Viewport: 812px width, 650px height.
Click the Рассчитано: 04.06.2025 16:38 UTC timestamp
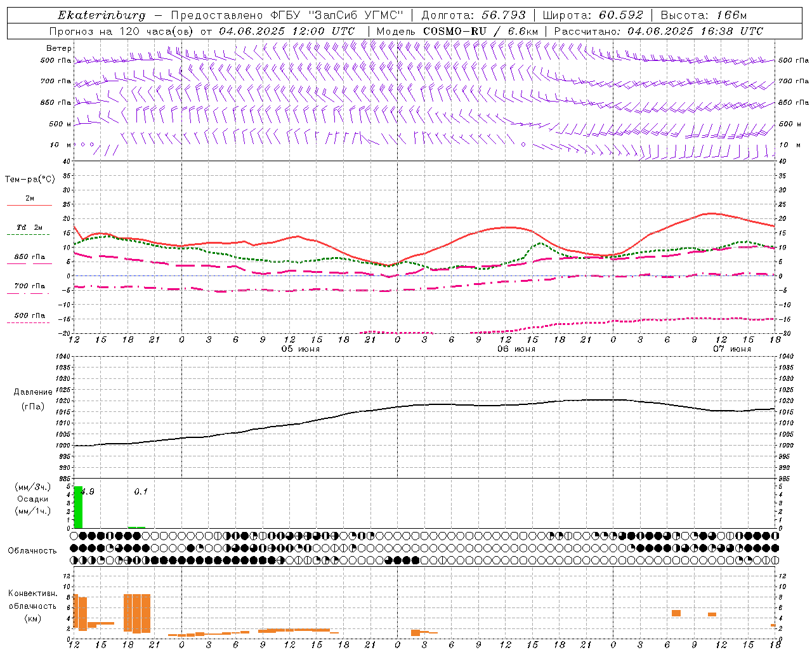(658, 31)
